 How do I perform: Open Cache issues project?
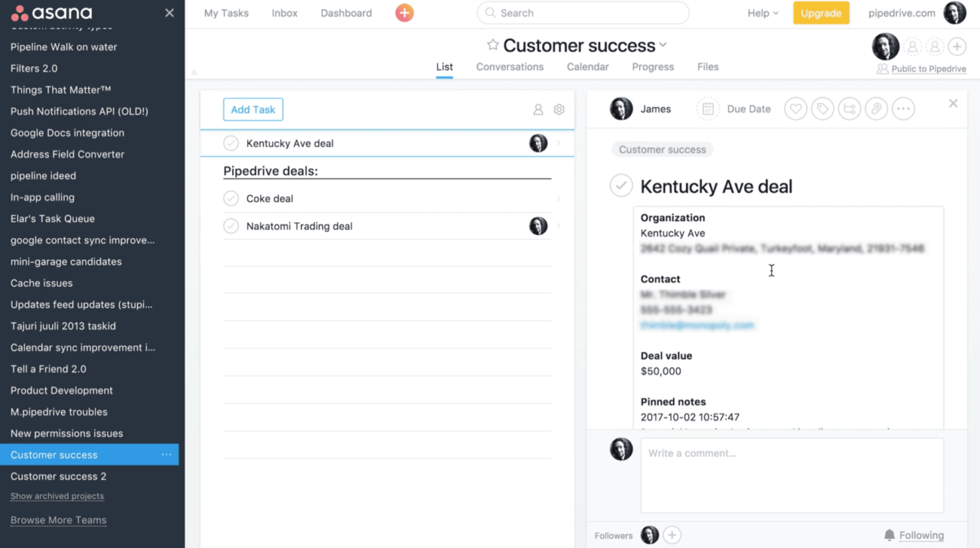coord(41,283)
